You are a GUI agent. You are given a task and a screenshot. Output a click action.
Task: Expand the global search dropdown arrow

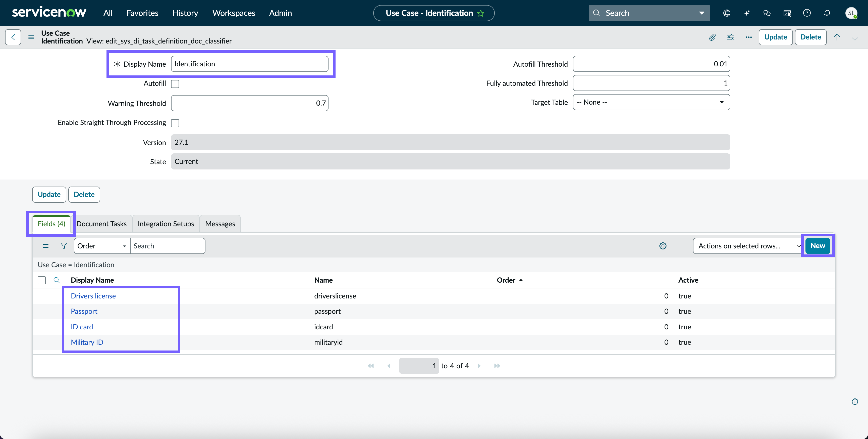(x=701, y=13)
